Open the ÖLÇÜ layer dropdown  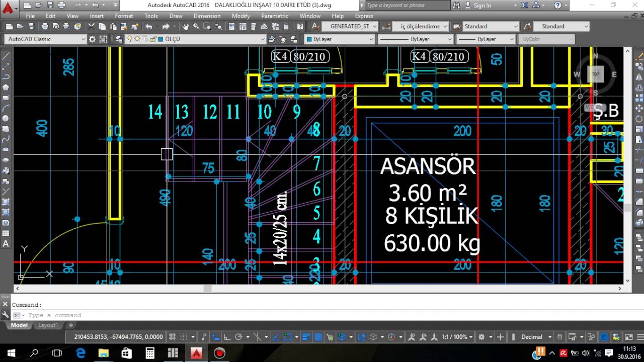click(263, 39)
